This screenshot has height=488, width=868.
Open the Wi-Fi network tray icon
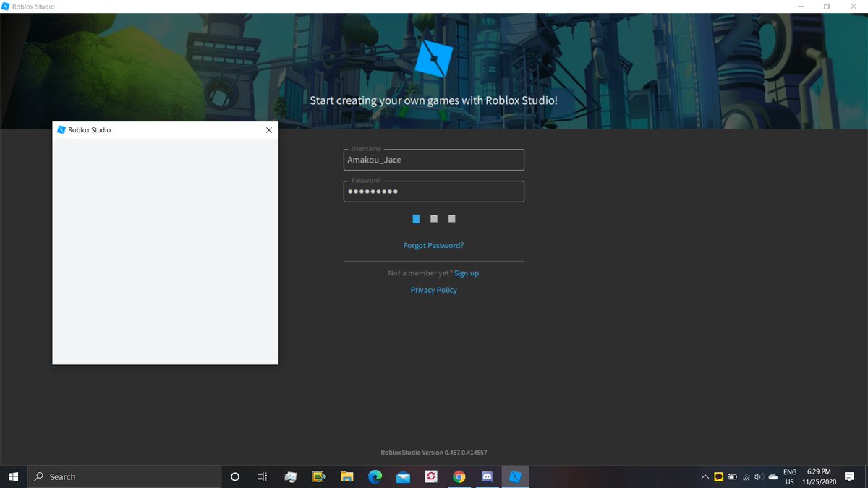pos(746,477)
